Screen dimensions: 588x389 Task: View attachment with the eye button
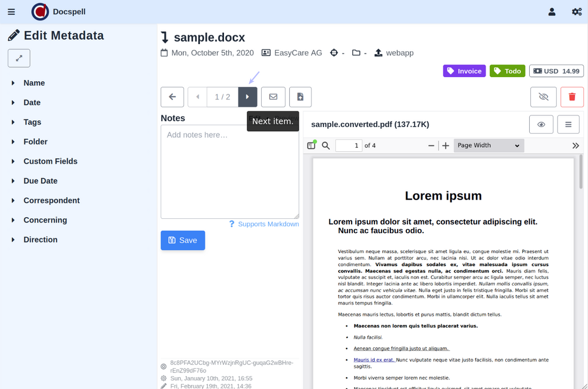click(x=541, y=124)
